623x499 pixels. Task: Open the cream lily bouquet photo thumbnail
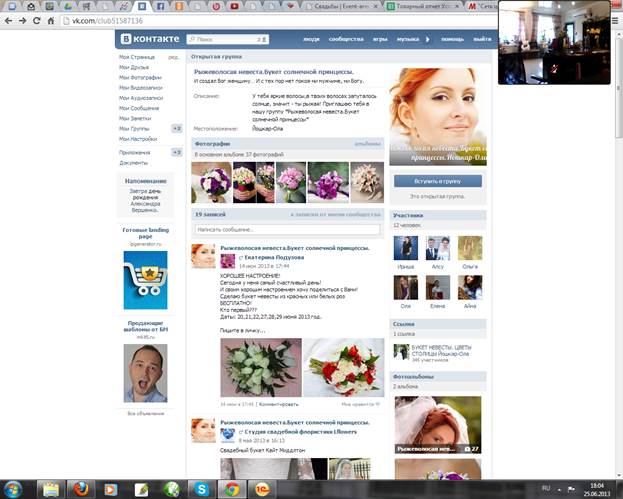point(367,182)
